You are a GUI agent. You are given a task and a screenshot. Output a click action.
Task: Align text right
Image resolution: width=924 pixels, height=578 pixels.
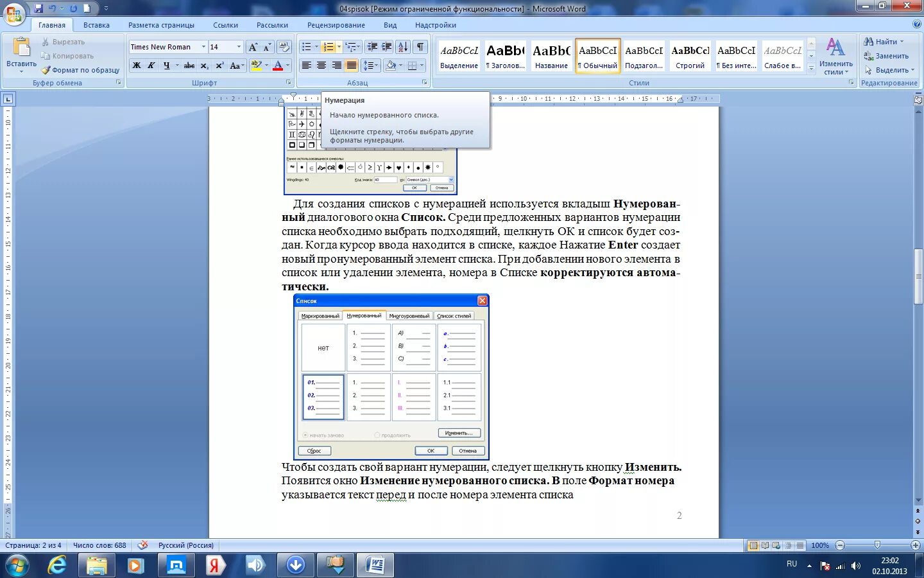336,66
